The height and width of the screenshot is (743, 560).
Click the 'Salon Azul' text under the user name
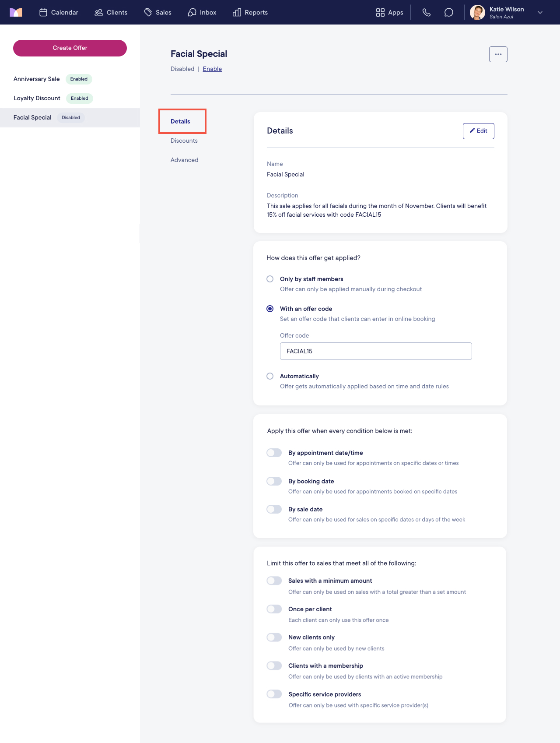[501, 17]
